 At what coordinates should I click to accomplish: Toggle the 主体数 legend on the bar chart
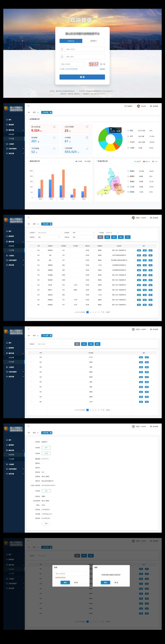(x=79, y=161)
